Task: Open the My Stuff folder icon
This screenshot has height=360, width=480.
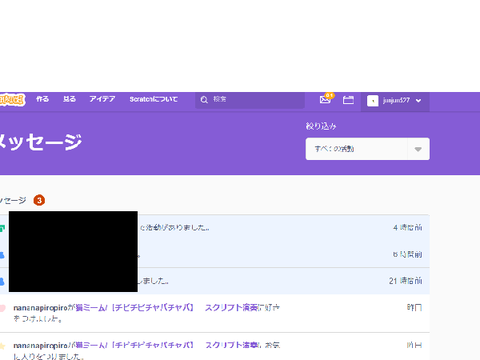Action: click(348, 100)
